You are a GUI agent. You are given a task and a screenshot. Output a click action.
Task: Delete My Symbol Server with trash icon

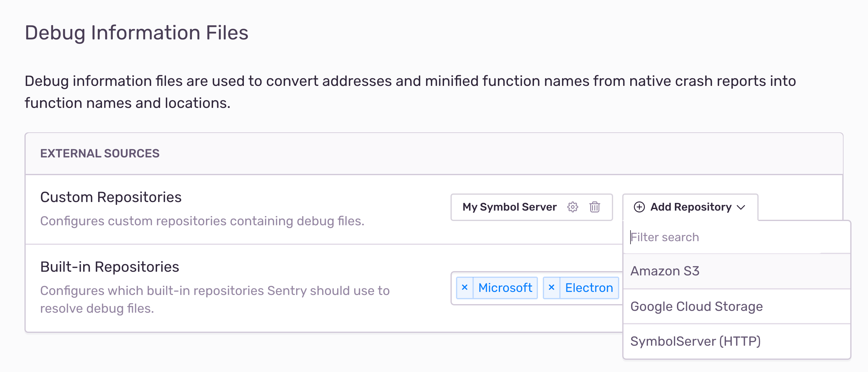pyautogui.click(x=595, y=207)
